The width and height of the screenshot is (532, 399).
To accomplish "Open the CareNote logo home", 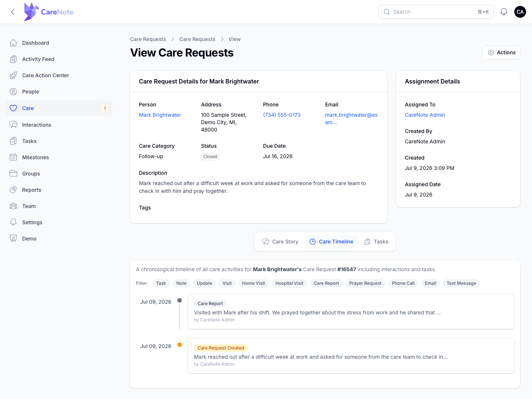I will point(48,12).
